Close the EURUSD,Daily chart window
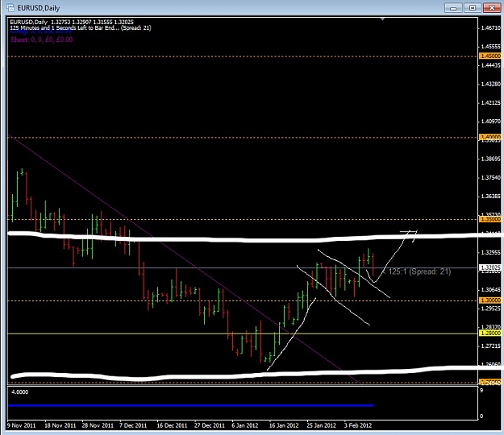 491,8
